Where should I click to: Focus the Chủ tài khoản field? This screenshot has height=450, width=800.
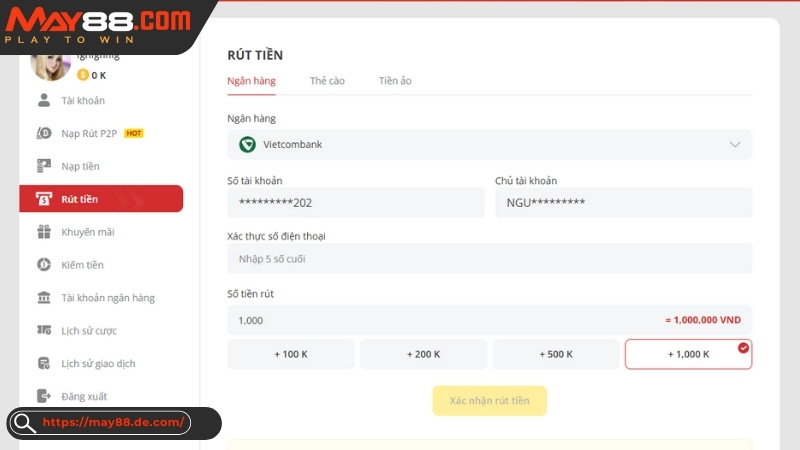(623, 203)
